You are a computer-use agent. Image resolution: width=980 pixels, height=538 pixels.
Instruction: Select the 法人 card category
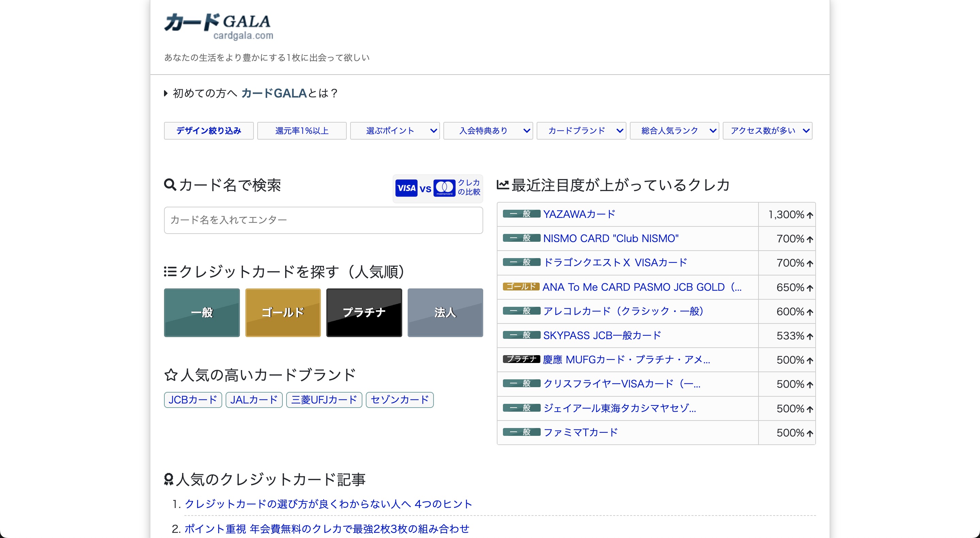tap(445, 313)
